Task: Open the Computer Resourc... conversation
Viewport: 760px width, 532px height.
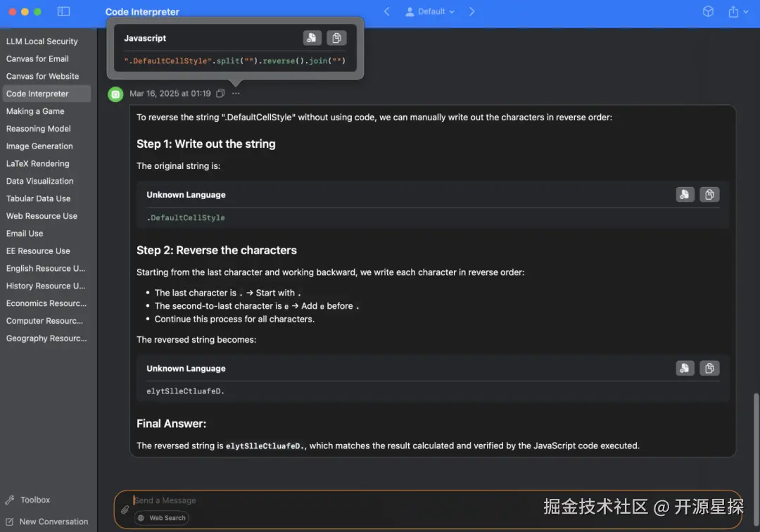Action: (46, 320)
